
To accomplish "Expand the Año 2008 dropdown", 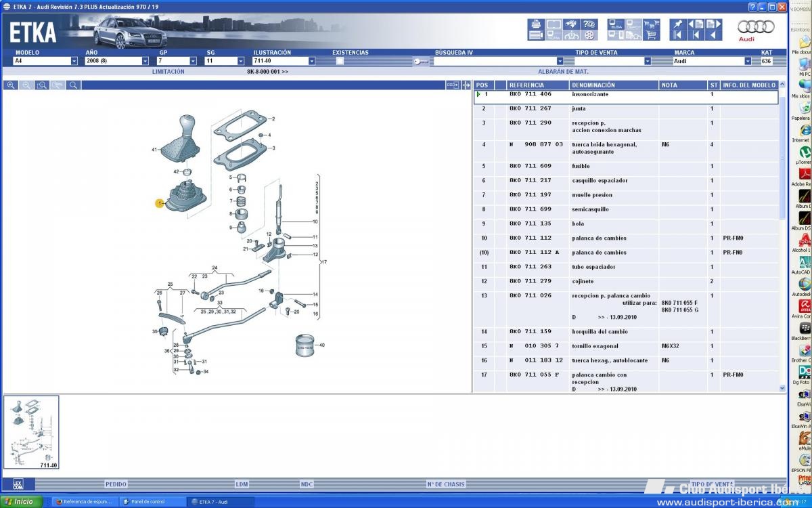I will (x=145, y=61).
